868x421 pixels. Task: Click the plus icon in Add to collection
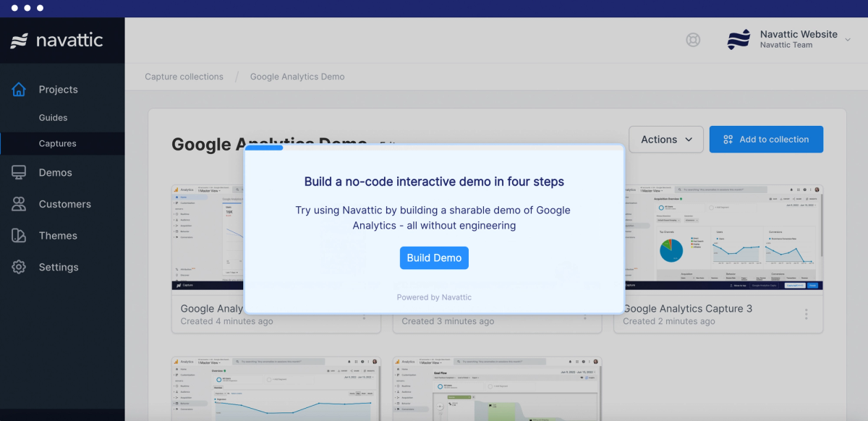pos(728,140)
